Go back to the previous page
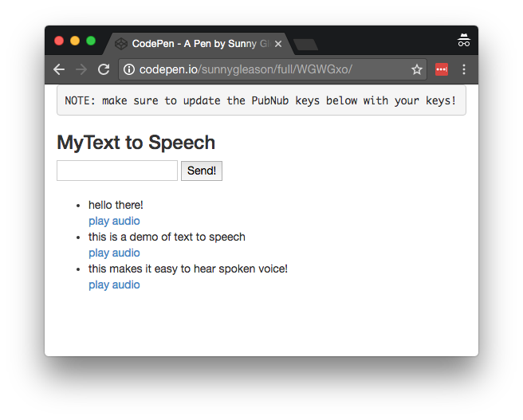The width and height of the screenshot is (523, 420). pos(59,69)
